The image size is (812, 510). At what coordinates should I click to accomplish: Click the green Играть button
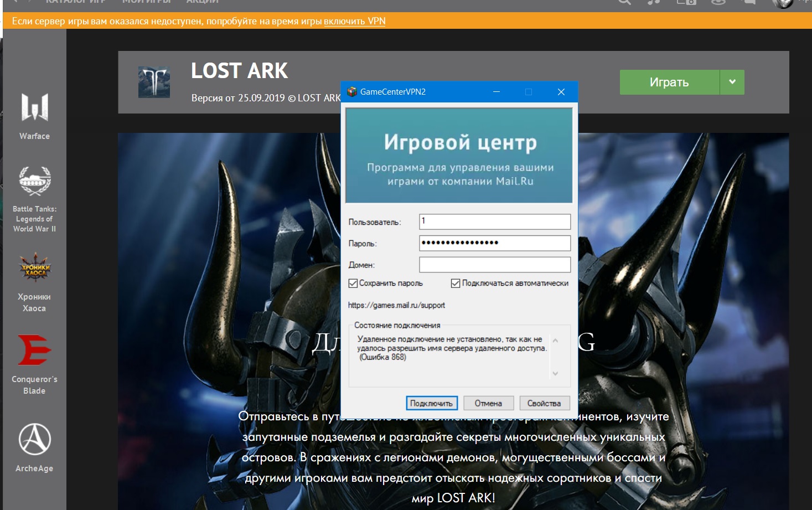tap(669, 82)
